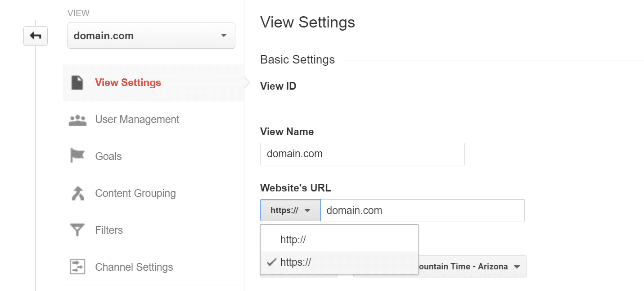Select the checkmark next to https://
This screenshot has width=644, height=291.
pos(271,262)
